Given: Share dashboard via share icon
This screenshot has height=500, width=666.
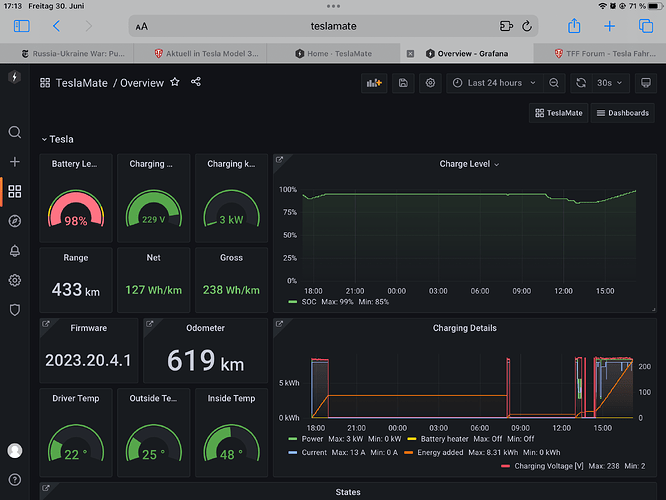Looking at the screenshot, I should coord(196,82).
